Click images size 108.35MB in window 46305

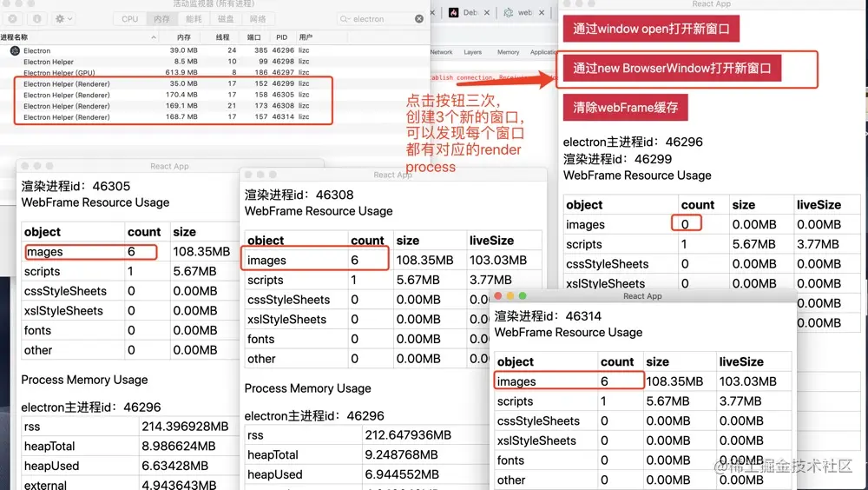[x=201, y=252]
